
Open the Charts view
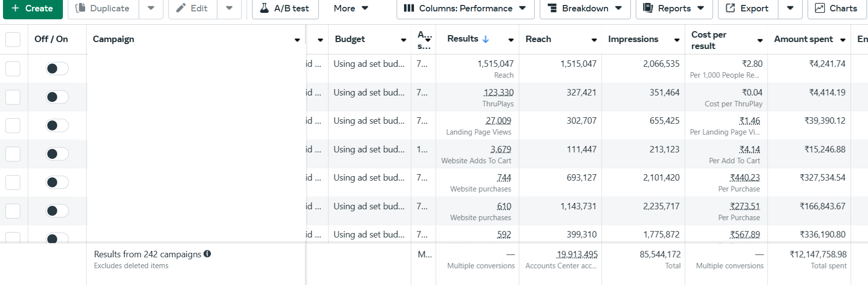[x=836, y=8]
